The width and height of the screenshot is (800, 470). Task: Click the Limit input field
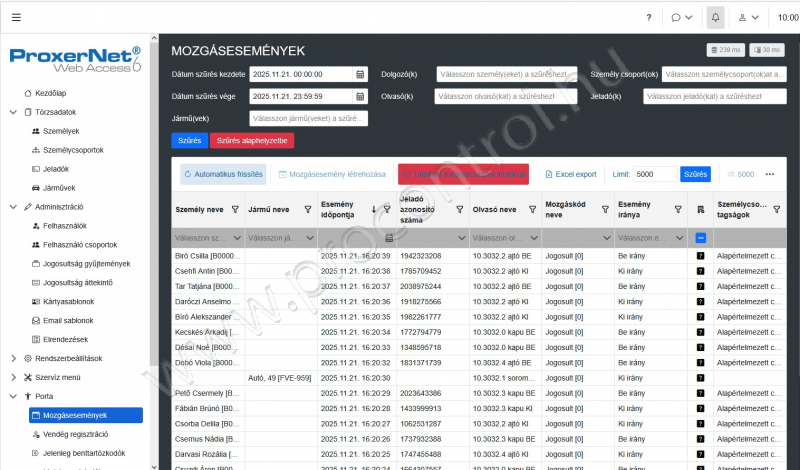(x=654, y=174)
